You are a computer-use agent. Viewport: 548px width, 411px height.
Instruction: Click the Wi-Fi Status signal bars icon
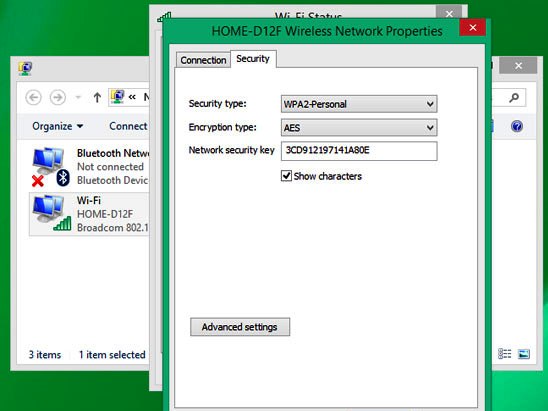(164, 17)
